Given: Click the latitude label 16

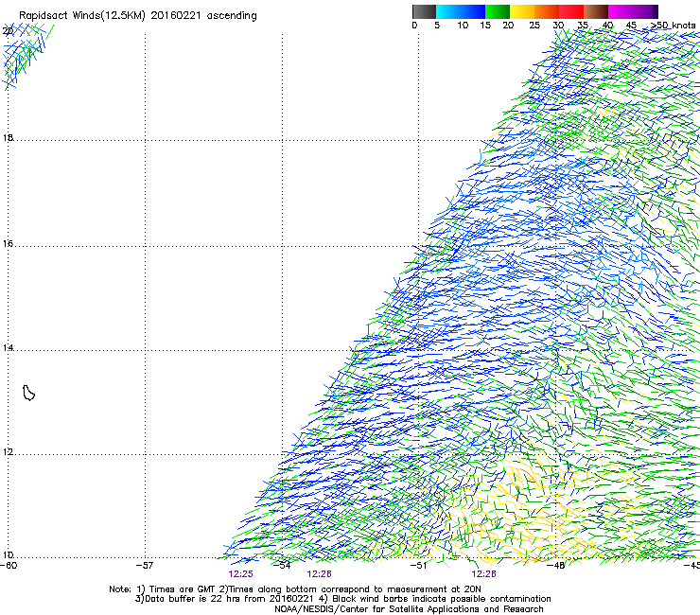Looking at the screenshot, I should pyautogui.click(x=8, y=244).
